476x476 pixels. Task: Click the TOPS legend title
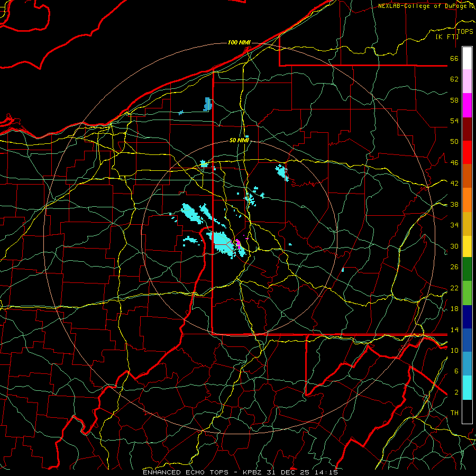pos(465,31)
